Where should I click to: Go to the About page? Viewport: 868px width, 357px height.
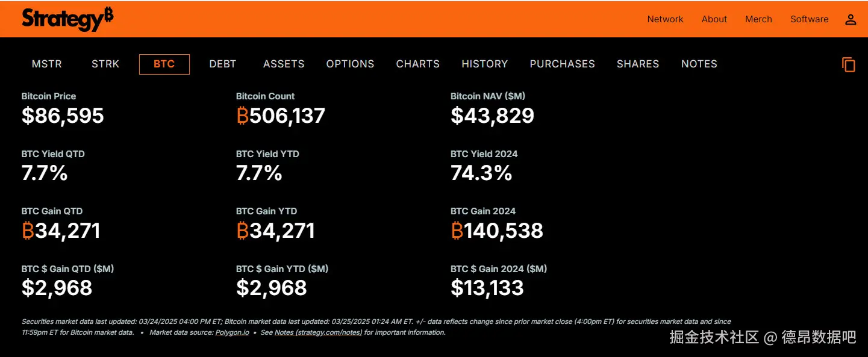[714, 19]
